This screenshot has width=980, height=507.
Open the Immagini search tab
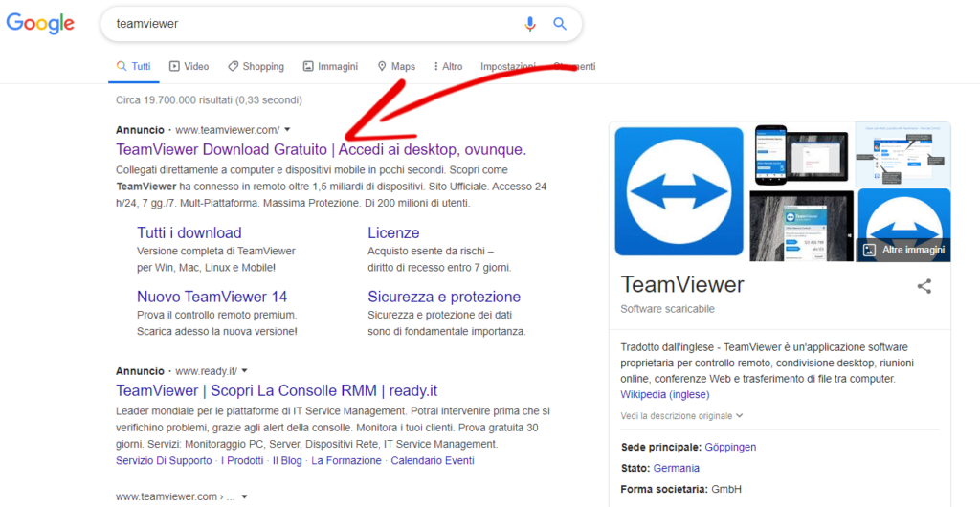click(330, 67)
